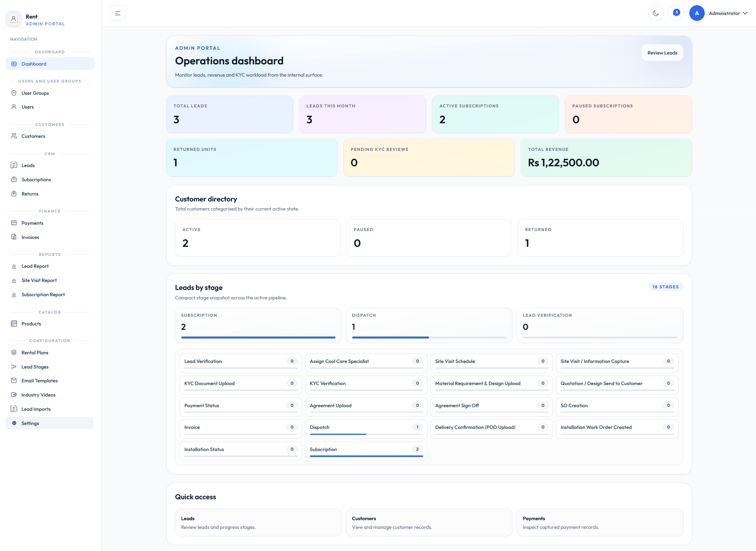The width and height of the screenshot is (756, 551).
Task: Click the Users person icon
Action: 14,107
